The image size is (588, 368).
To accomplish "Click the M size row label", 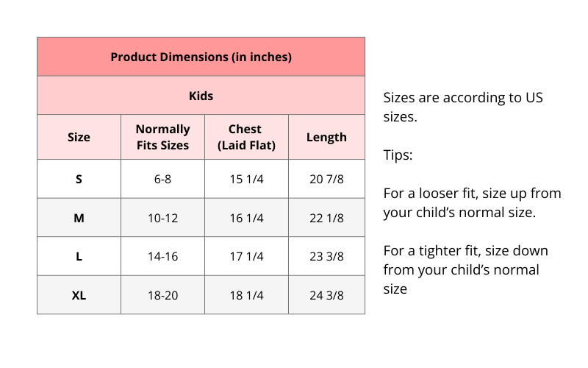I will (79, 218).
